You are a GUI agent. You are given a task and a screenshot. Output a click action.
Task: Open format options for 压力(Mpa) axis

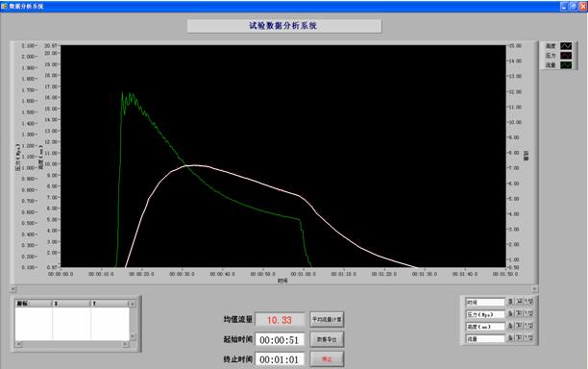[x=528, y=314]
